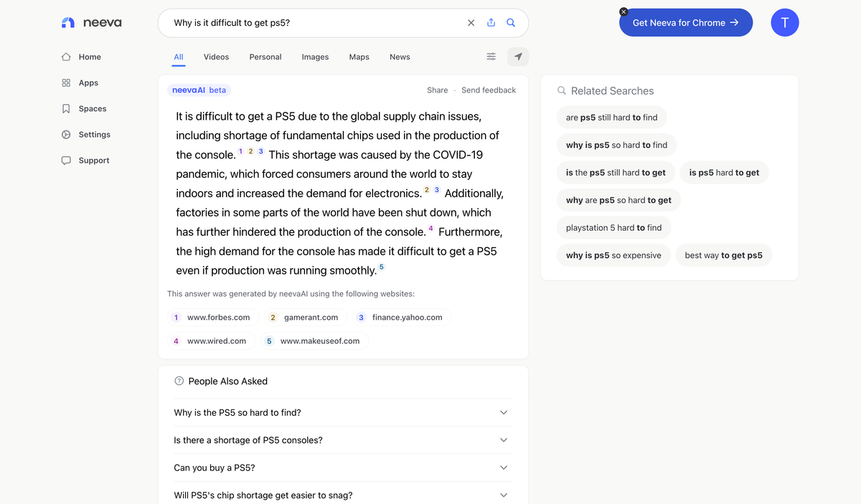Select 'are ps5 still hard to find'
The image size is (861, 504).
pos(611,118)
